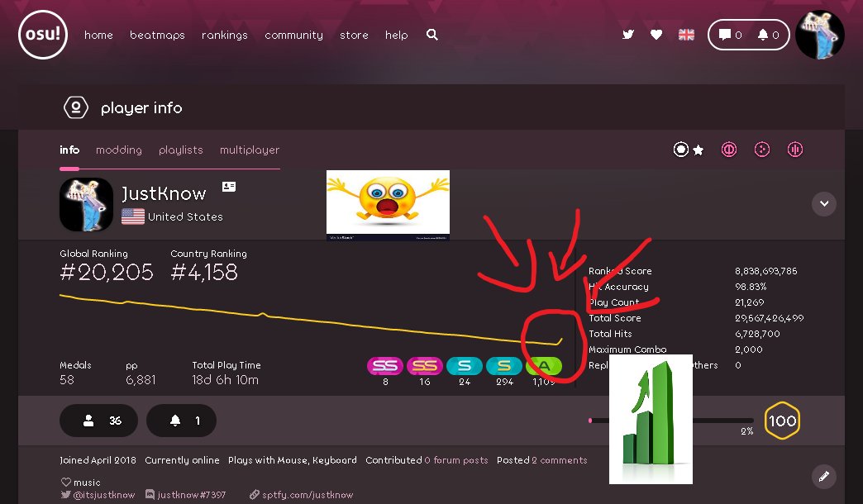Click the followers button showing 36
The image size is (863, 504).
[98, 421]
